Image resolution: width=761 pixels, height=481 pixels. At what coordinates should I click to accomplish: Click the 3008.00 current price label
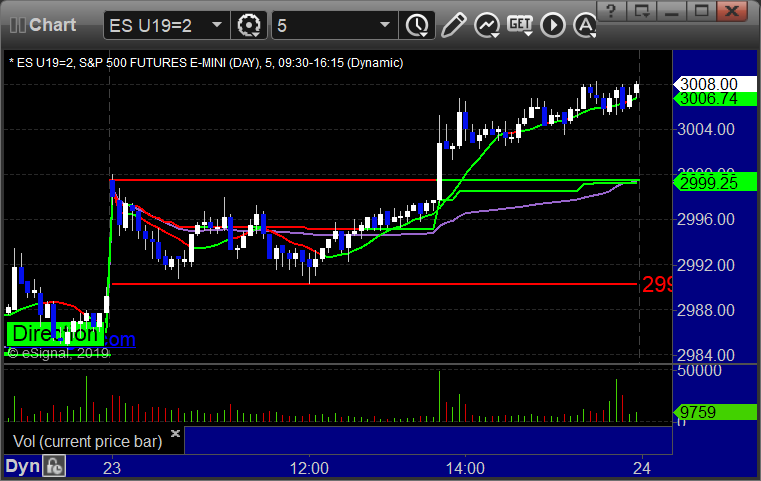pos(714,84)
